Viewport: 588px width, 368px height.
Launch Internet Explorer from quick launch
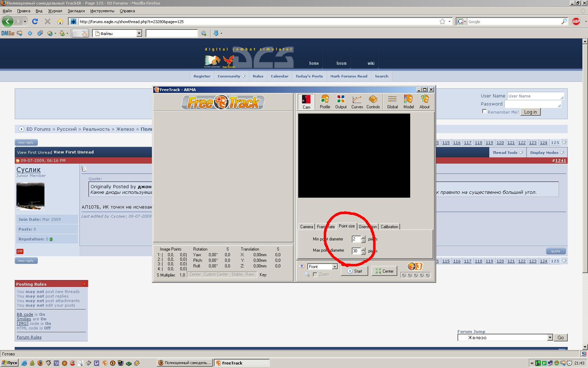click(24, 363)
